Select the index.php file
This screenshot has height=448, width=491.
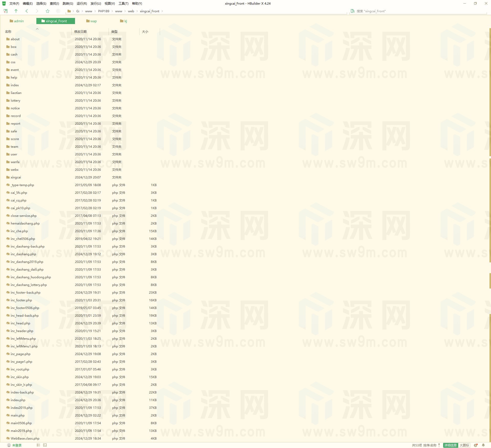pyautogui.click(x=18, y=400)
